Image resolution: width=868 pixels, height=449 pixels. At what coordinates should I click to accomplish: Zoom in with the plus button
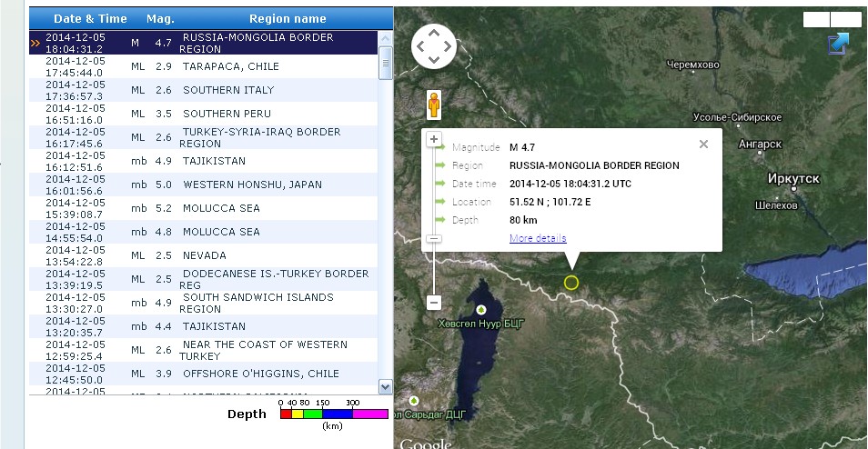point(434,140)
